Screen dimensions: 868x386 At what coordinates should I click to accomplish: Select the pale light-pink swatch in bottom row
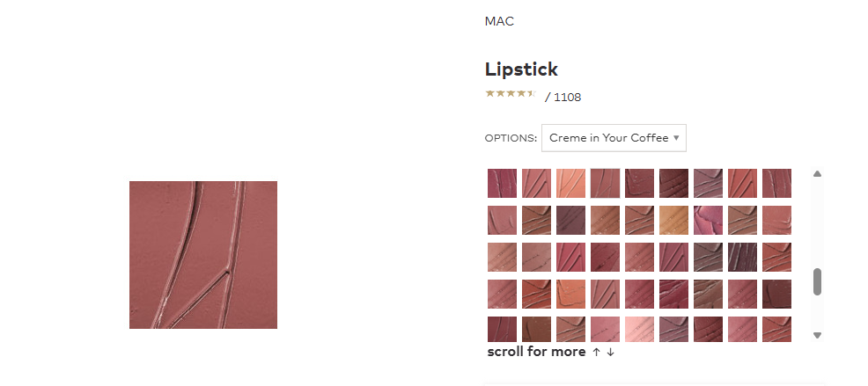point(639,329)
